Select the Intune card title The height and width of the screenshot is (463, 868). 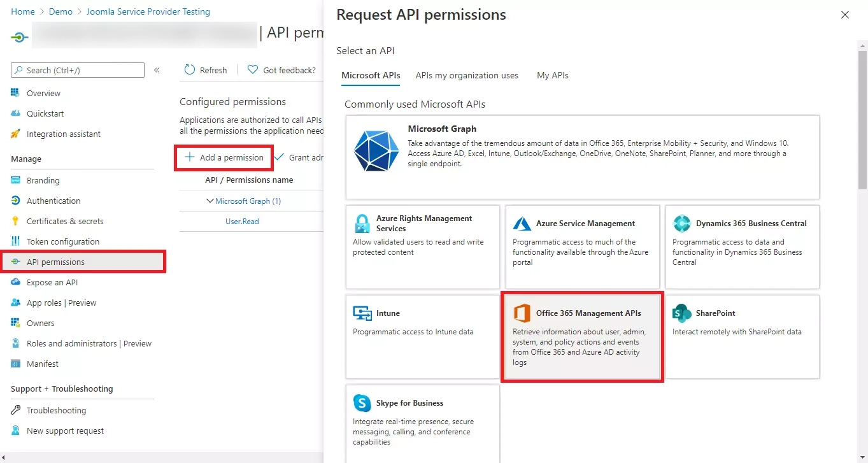click(388, 313)
